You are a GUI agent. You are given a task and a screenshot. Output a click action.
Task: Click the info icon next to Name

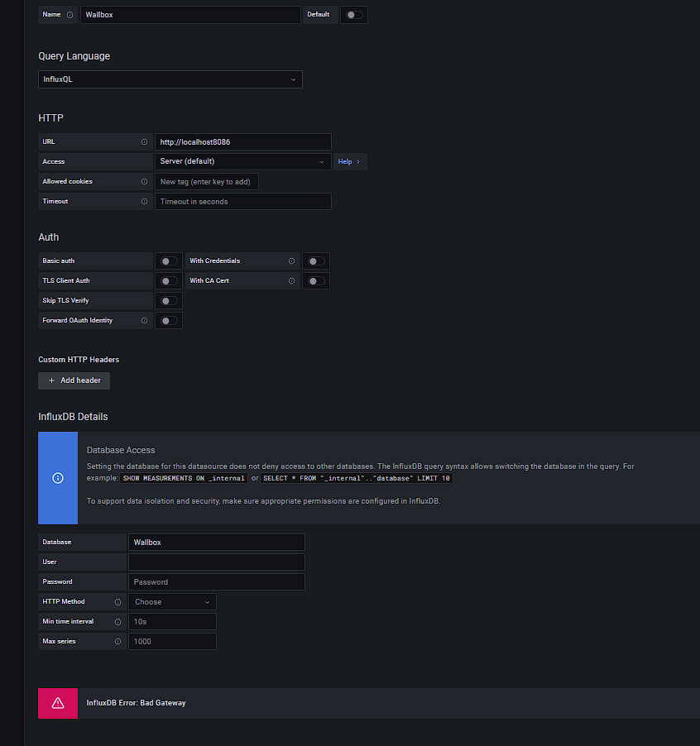point(70,15)
